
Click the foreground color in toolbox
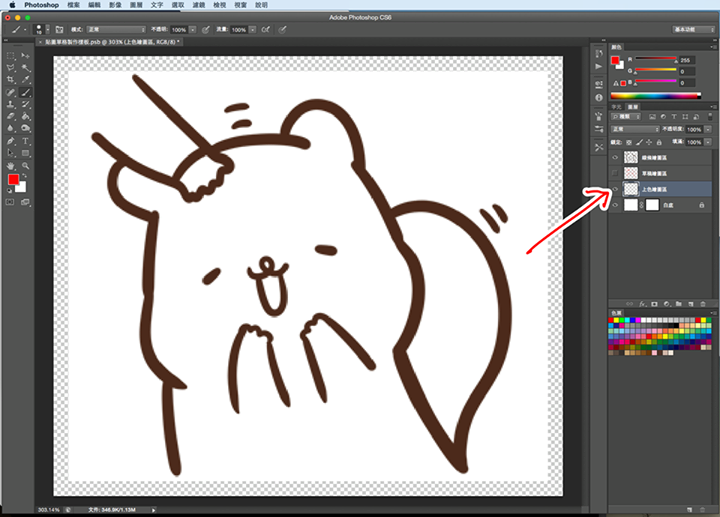click(13, 179)
